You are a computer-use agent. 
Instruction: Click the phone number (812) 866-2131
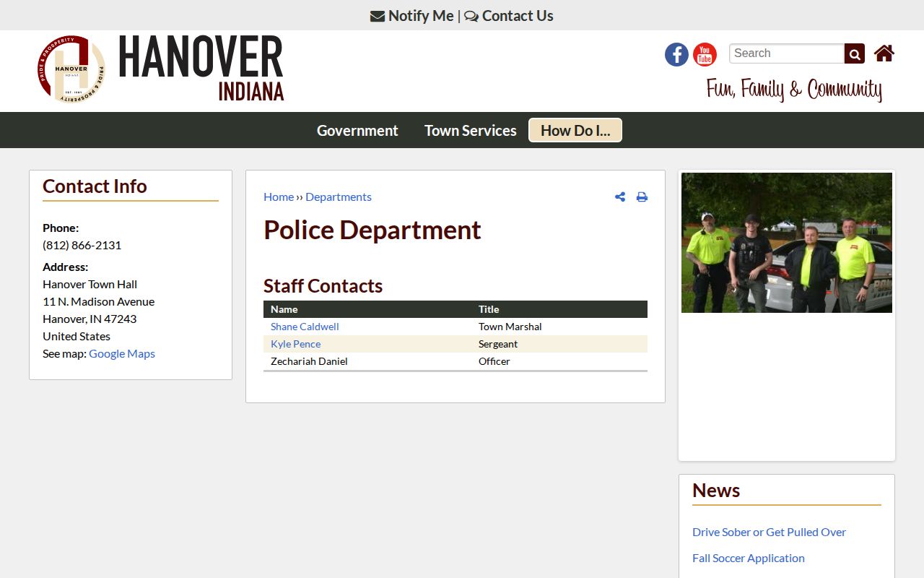pyautogui.click(x=82, y=245)
